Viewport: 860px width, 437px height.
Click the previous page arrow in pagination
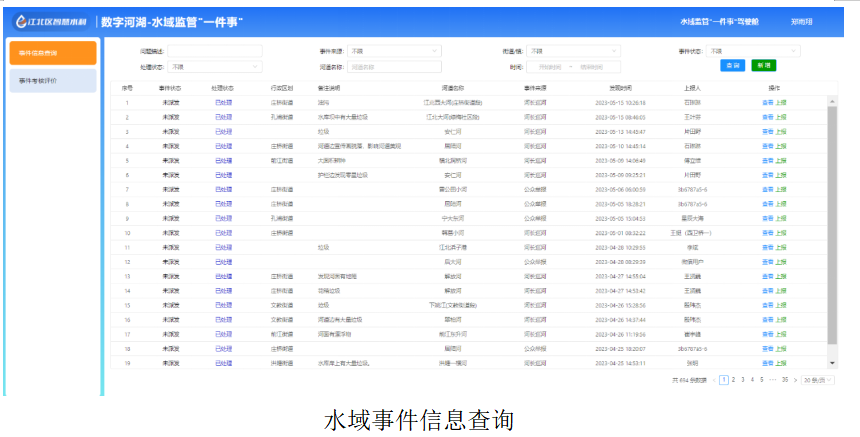coord(714,380)
